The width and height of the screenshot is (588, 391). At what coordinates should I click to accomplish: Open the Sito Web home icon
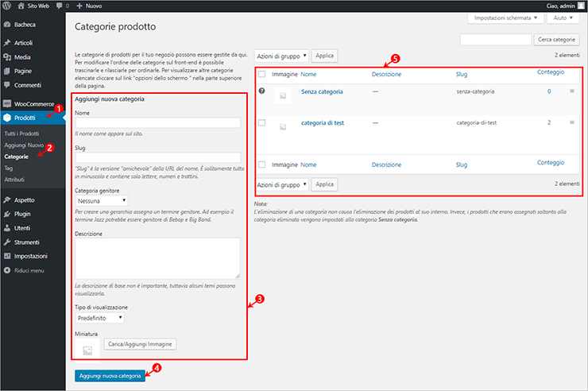pyautogui.click(x=21, y=6)
